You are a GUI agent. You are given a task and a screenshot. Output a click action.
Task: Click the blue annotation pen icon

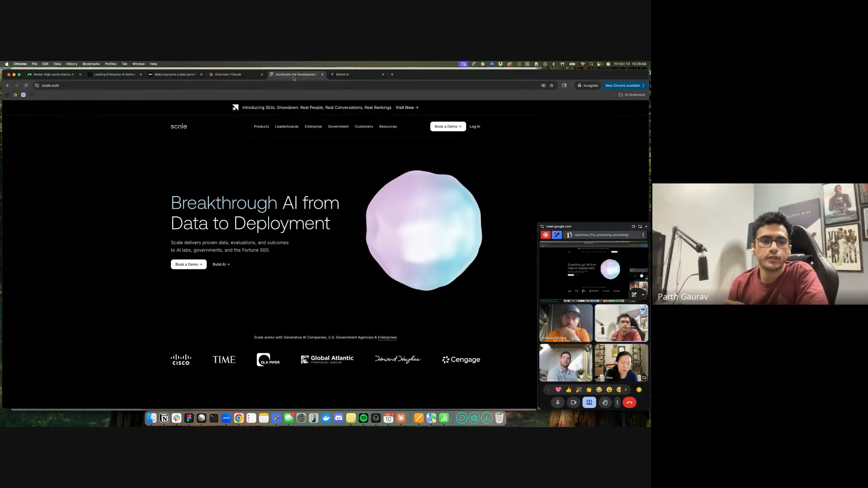tap(557, 235)
